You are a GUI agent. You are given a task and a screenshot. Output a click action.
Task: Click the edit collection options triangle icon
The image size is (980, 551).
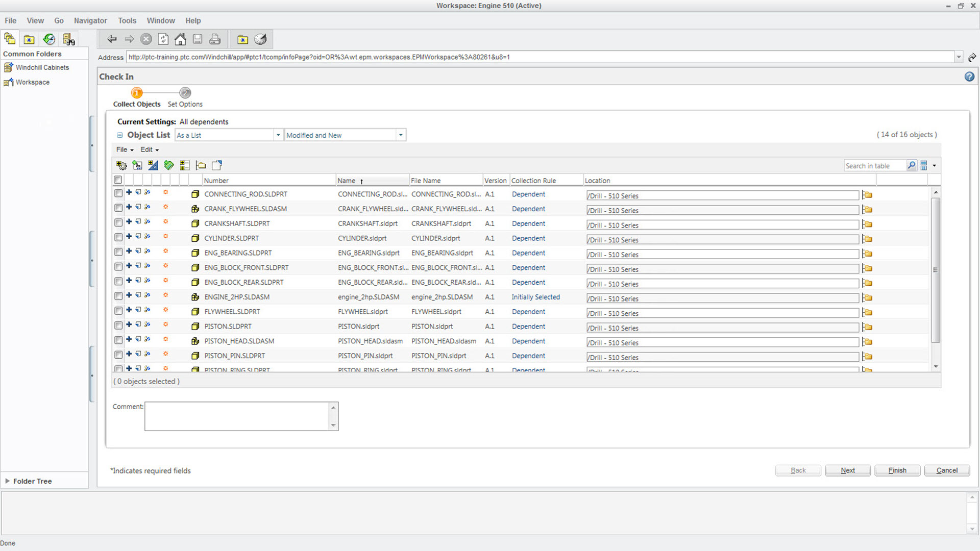(153, 165)
